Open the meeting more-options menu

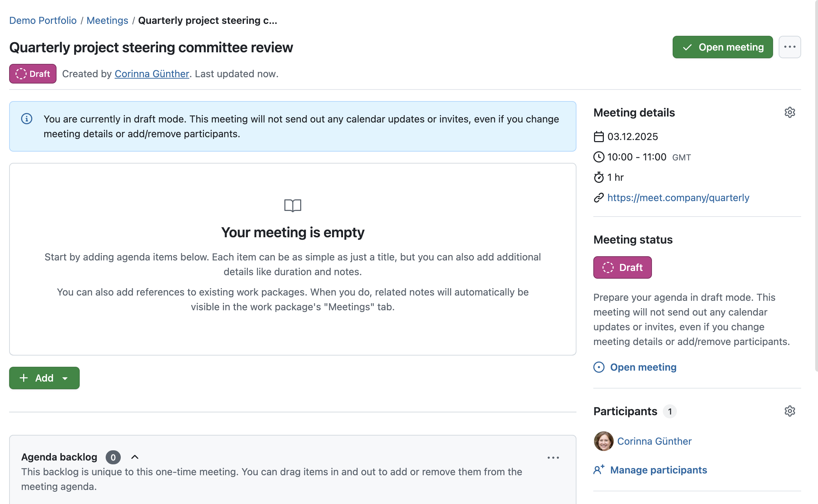(x=789, y=47)
